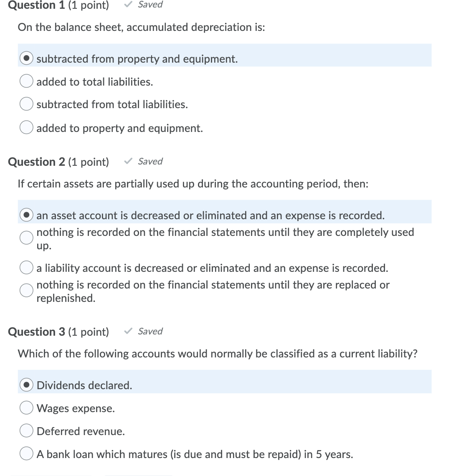Click the Saved checkmark icon beside Question 2
Viewport: 451px width, 476px height.
129,161
